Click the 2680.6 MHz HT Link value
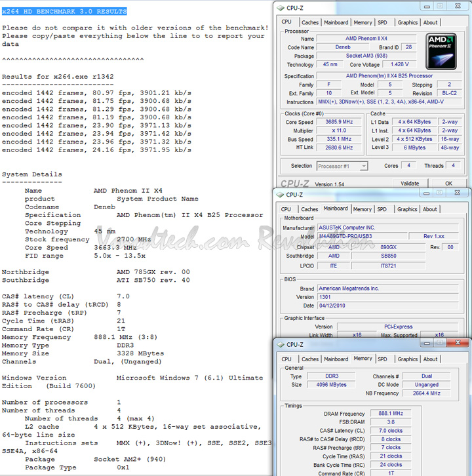The width and height of the screenshot is (472, 476). pyautogui.click(x=339, y=148)
